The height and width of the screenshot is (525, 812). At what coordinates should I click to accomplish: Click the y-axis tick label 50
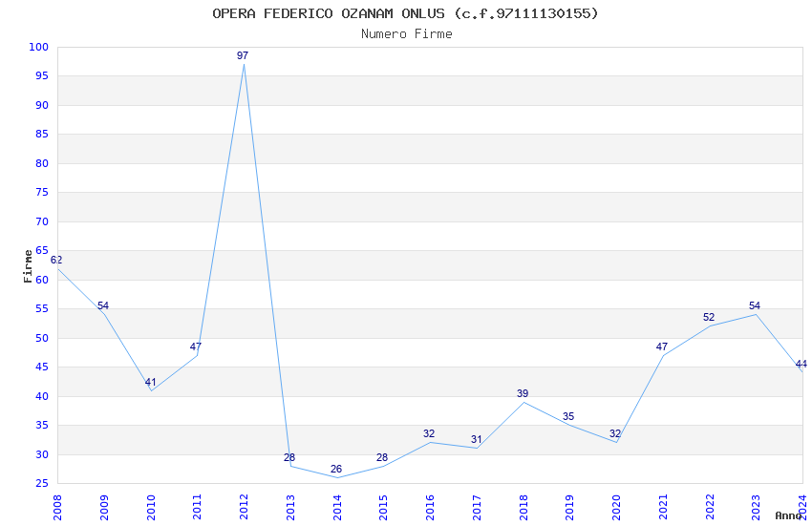(41, 338)
